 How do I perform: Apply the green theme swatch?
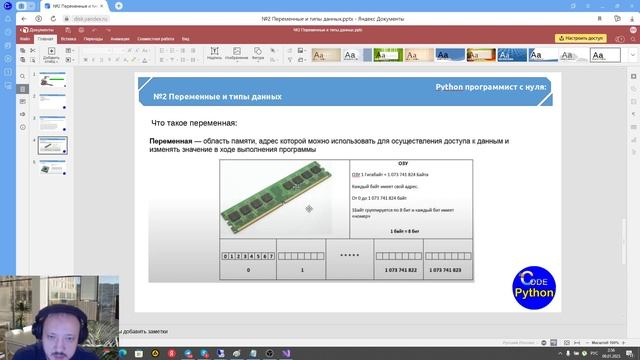coord(388,55)
